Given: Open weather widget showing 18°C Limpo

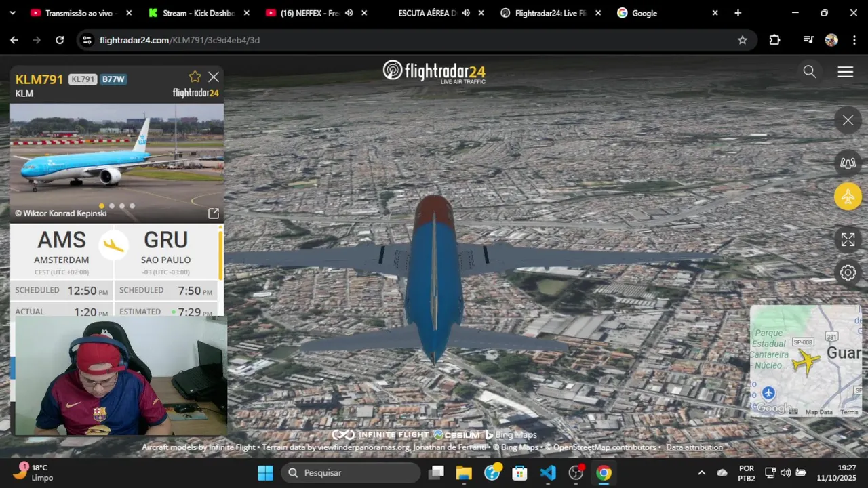Looking at the screenshot, I should 34,472.
